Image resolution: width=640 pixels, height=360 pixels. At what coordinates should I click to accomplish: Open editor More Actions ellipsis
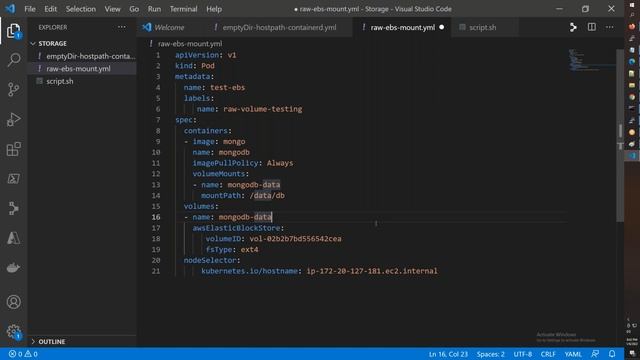(609, 27)
